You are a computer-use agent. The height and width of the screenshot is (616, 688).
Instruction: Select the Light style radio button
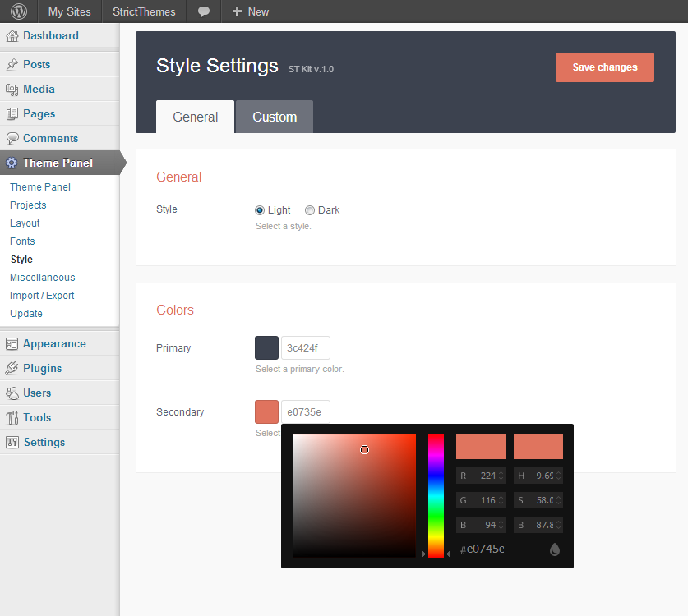click(x=260, y=210)
